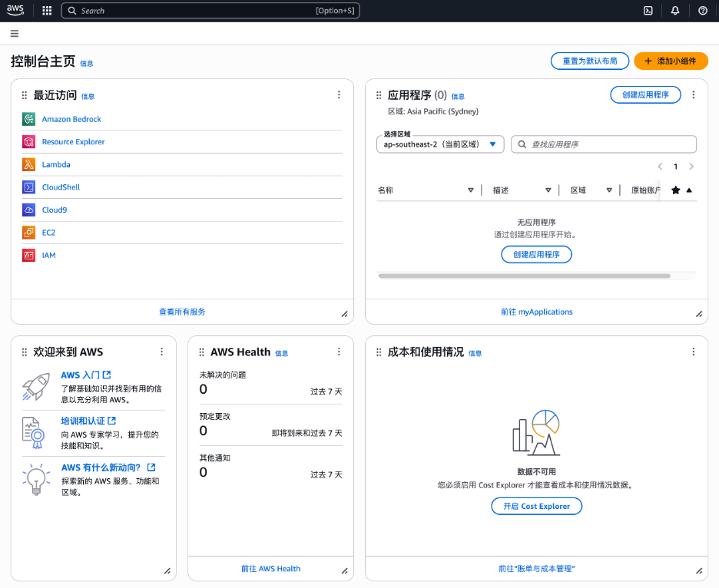Viewport: 719px width, 588px height.
Task: Open IAM link in recently visited
Action: (x=48, y=256)
